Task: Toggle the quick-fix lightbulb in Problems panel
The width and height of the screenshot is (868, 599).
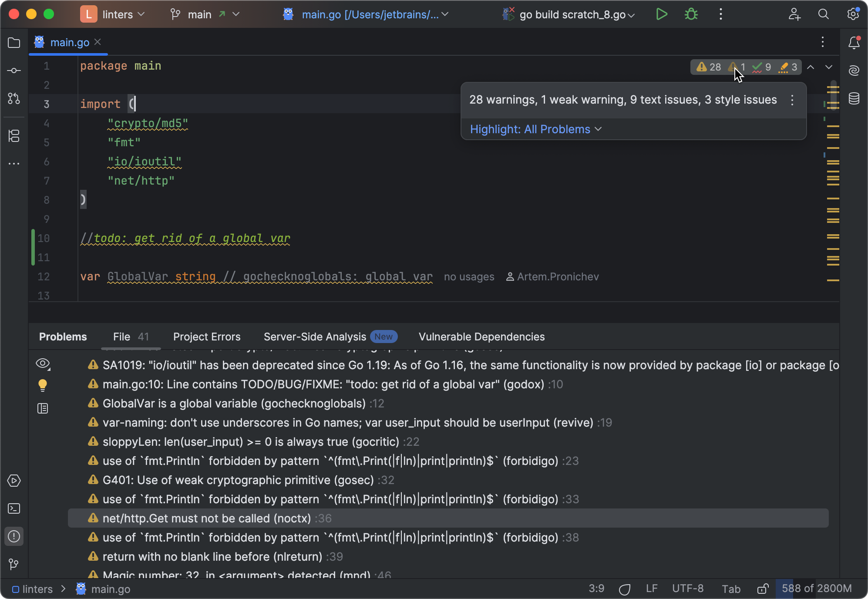Action: pos(42,385)
